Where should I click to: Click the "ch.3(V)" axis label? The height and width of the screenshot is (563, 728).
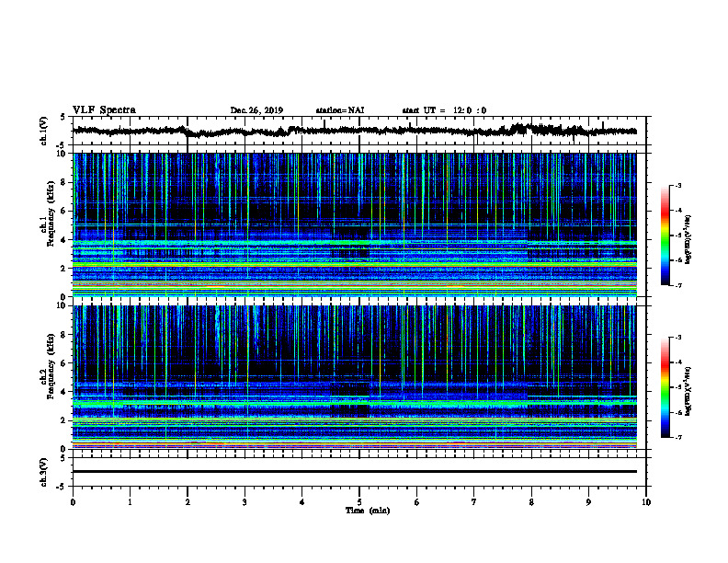point(44,472)
